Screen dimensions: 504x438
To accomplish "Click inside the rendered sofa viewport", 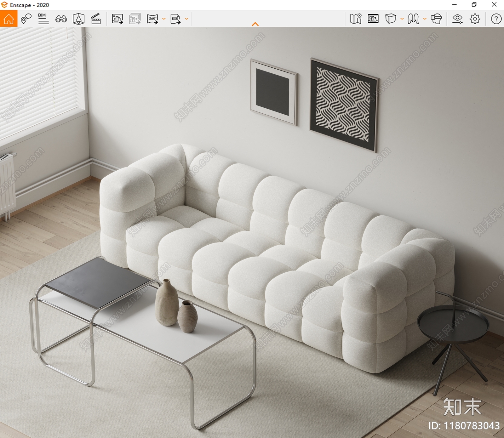I will click(252, 233).
